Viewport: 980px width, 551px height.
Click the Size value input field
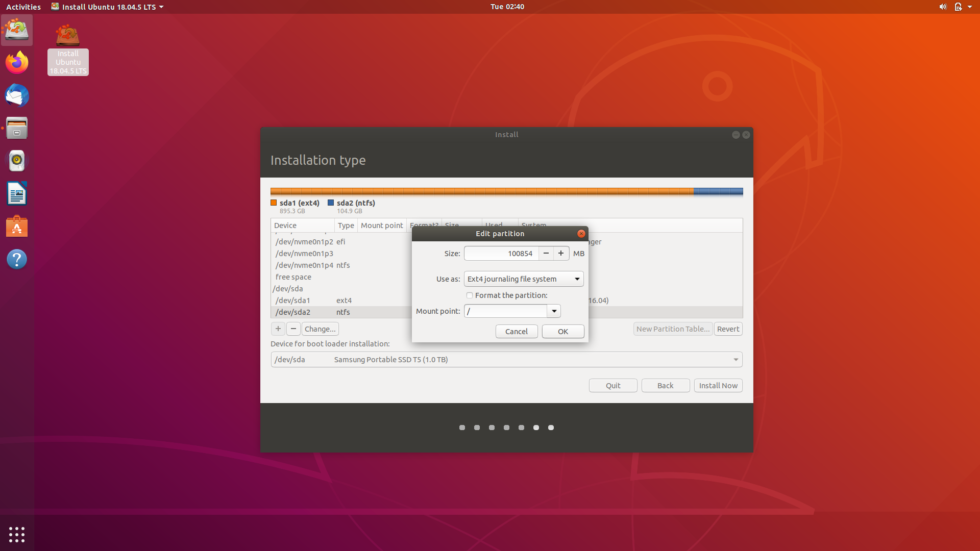[x=501, y=254]
